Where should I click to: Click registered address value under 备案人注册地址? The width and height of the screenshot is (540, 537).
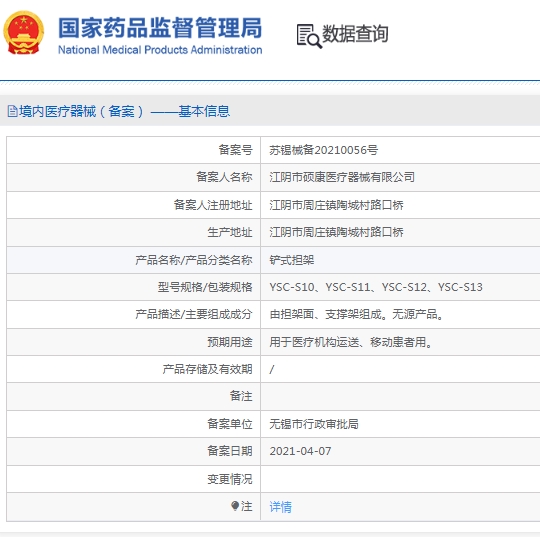coord(336,205)
